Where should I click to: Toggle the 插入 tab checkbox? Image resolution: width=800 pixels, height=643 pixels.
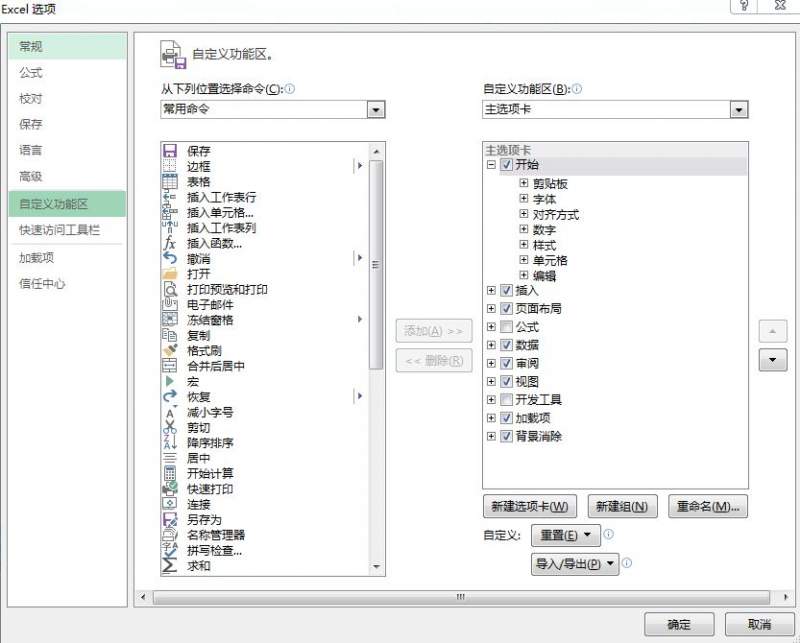click(x=506, y=290)
